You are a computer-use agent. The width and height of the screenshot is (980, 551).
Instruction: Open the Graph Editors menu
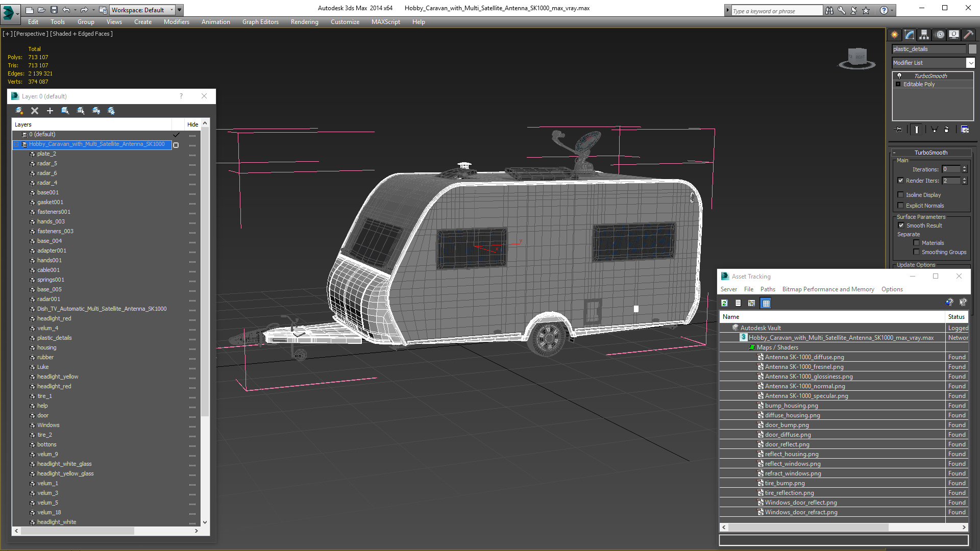[x=260, y=22]
